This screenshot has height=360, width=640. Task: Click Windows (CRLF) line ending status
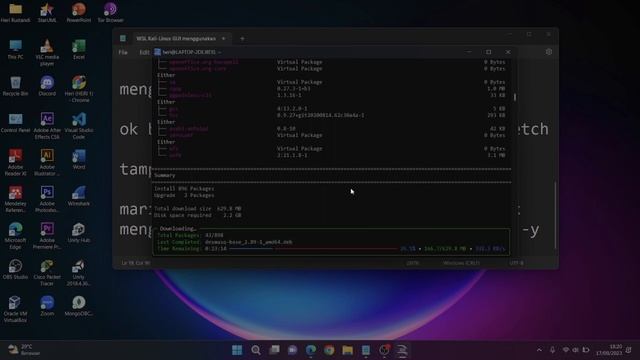point(461,263)
